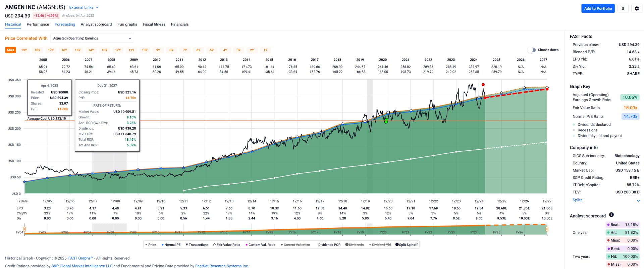
Task: Click the Market Cap USD 158.15 B value
Action: tap(627, 171)
